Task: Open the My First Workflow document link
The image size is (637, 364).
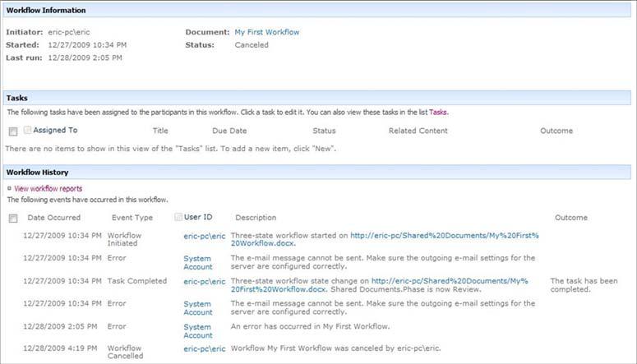Action: coord(266,32)
